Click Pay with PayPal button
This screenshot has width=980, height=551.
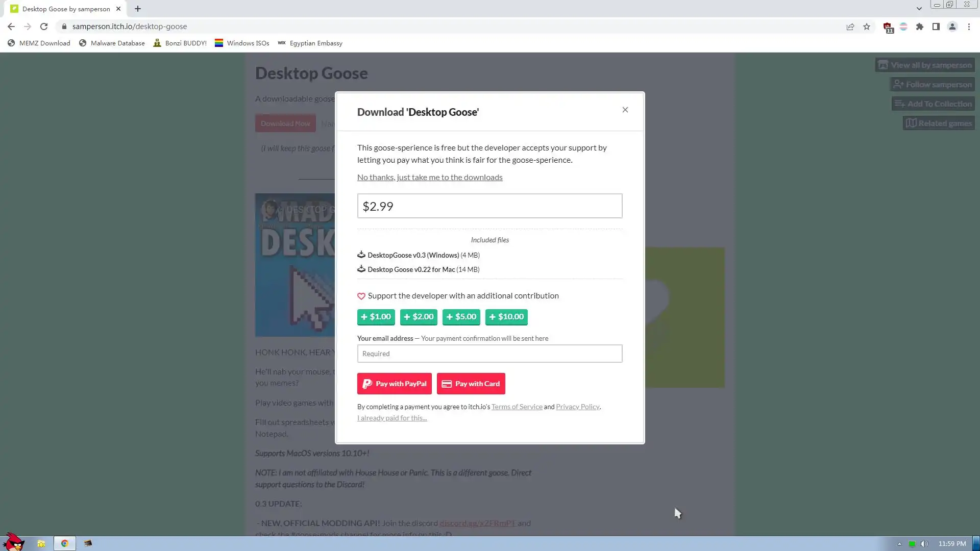click(x=394, y=384)
